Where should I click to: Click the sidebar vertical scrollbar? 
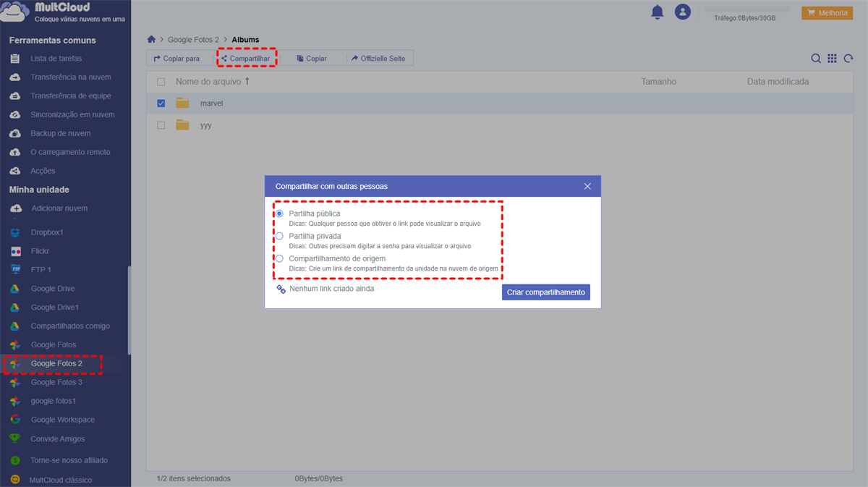click(129, 310)
